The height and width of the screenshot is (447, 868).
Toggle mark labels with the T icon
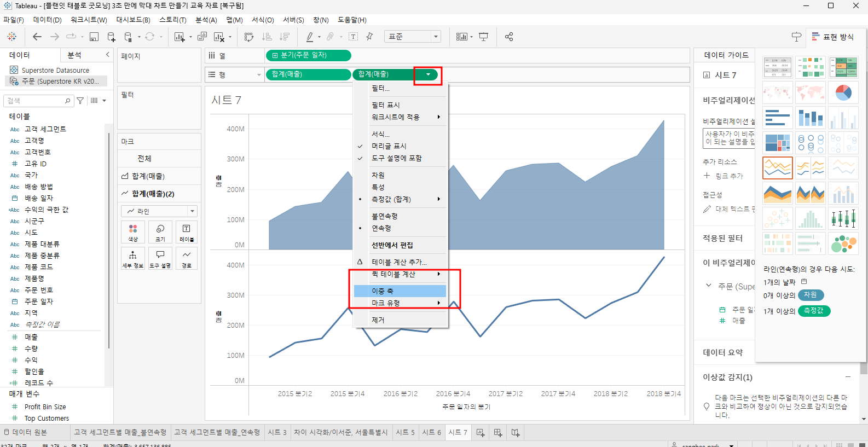[354, 37]
